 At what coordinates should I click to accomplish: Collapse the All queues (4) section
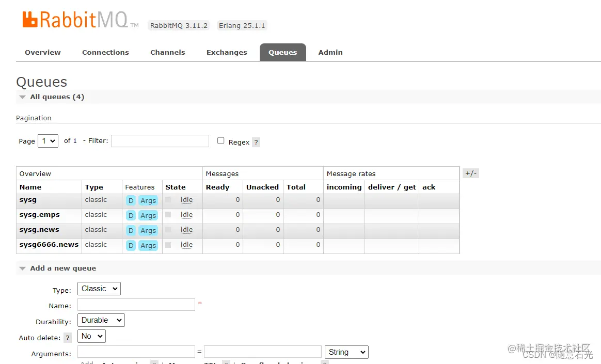[x=57, y=97]
